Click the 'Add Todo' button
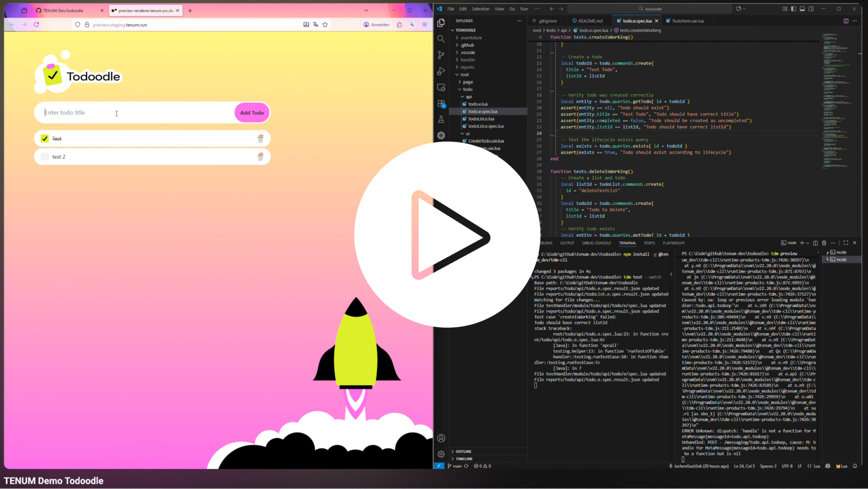Screen dimensions: 868x489 tap(252, 112)
